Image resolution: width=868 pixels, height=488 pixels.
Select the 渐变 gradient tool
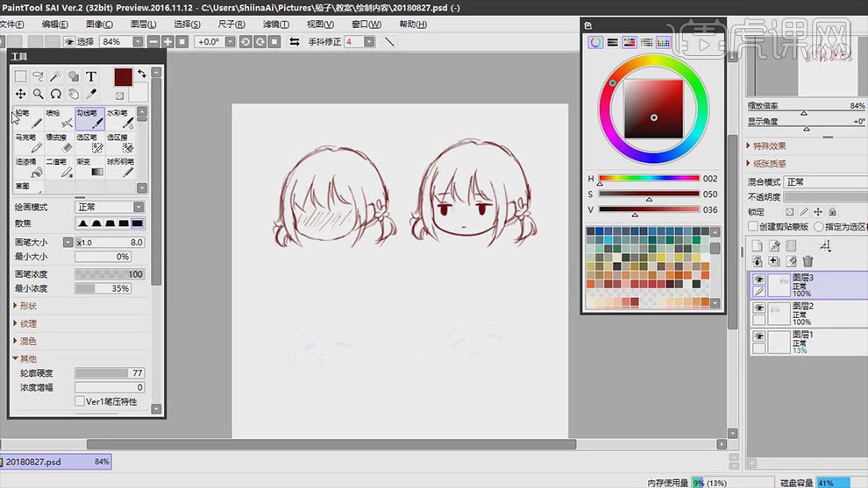click(89, 167)
